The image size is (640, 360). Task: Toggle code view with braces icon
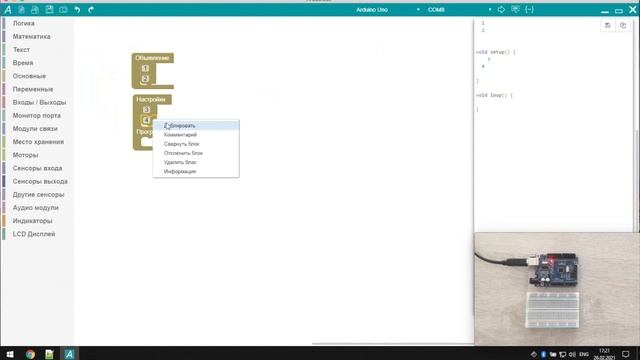tap(529, 9)
